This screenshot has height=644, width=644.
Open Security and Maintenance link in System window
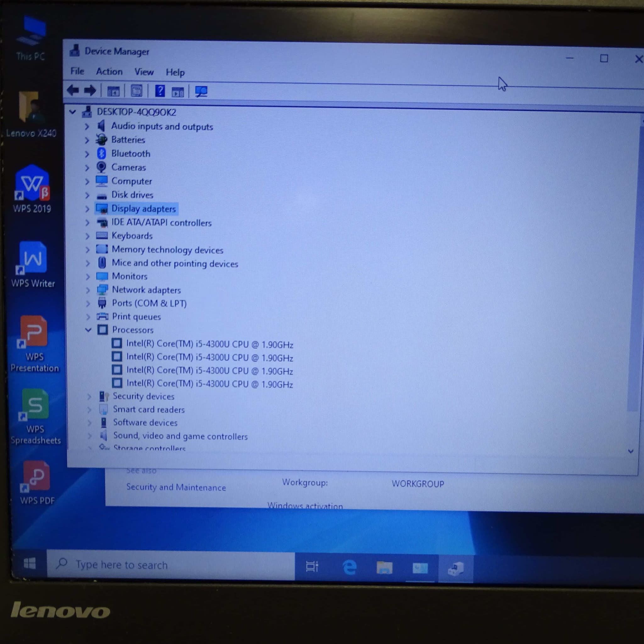pyautogui.click(x=176, y=487)
